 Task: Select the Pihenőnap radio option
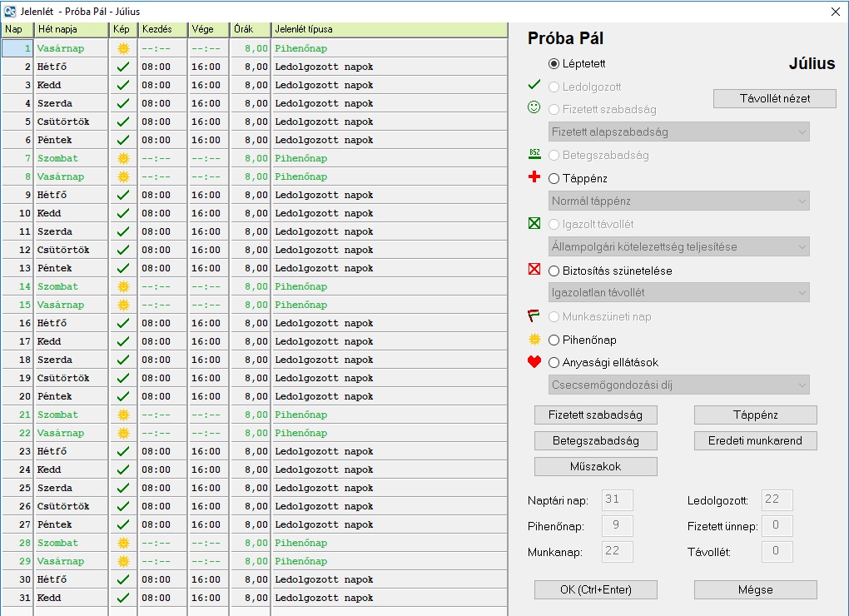point(554,340)
